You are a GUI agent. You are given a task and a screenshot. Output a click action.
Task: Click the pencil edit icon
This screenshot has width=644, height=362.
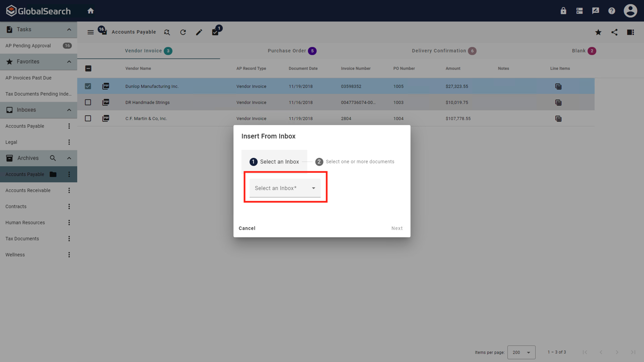(199, 32)
